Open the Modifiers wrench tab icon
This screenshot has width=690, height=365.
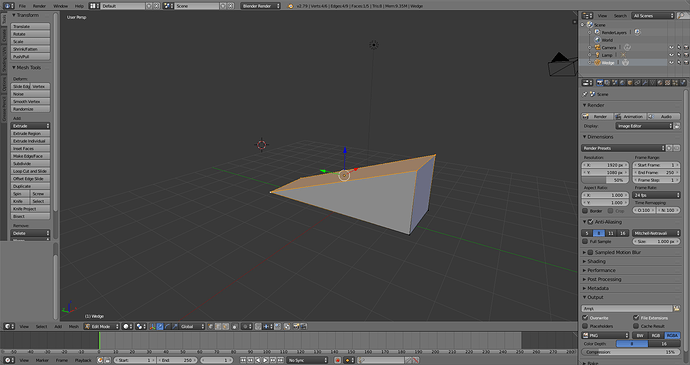pos(645,82)
